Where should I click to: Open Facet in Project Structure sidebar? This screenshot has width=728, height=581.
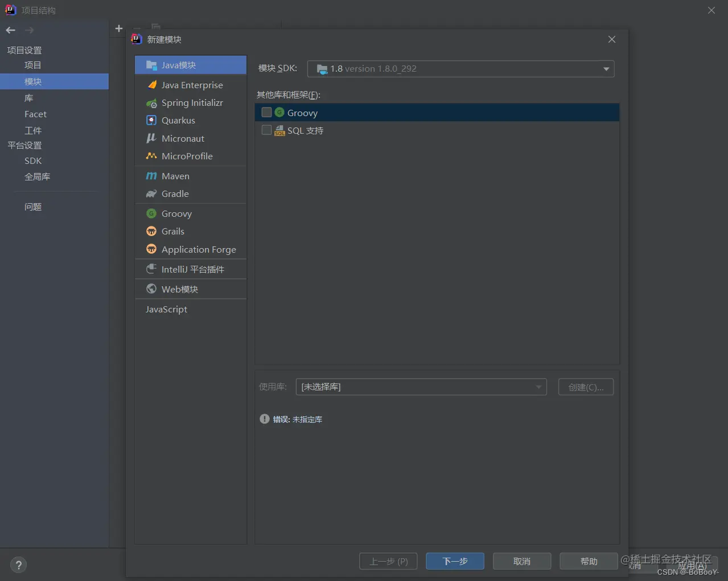[35, 114]
